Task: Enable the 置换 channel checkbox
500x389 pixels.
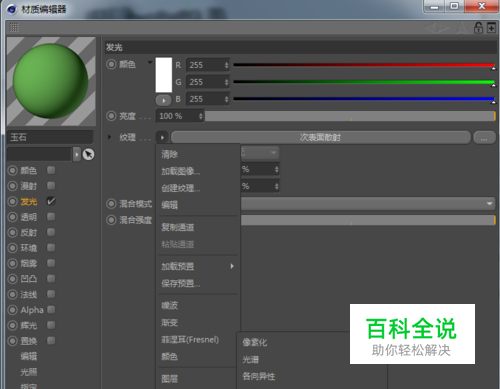Action: (51, 341)
